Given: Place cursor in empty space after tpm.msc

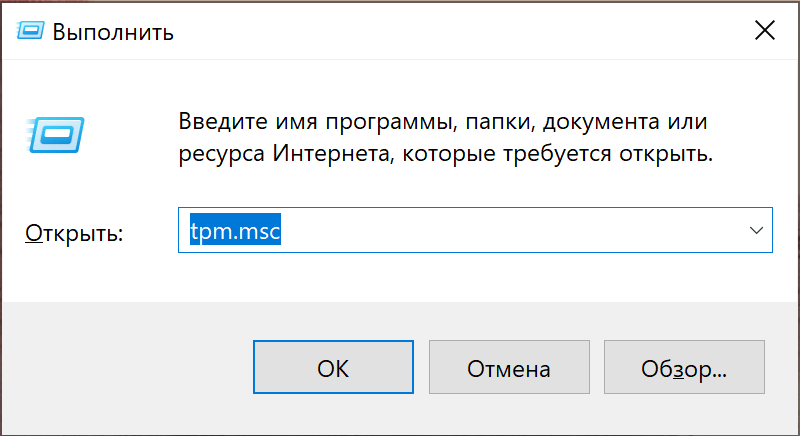Looking at the screenshot, I should point(500,231).
